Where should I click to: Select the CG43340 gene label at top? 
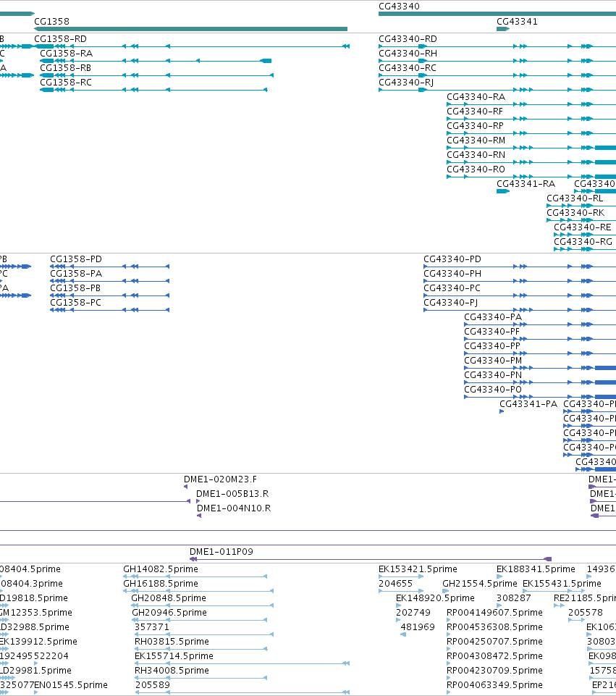coord(399,7)
